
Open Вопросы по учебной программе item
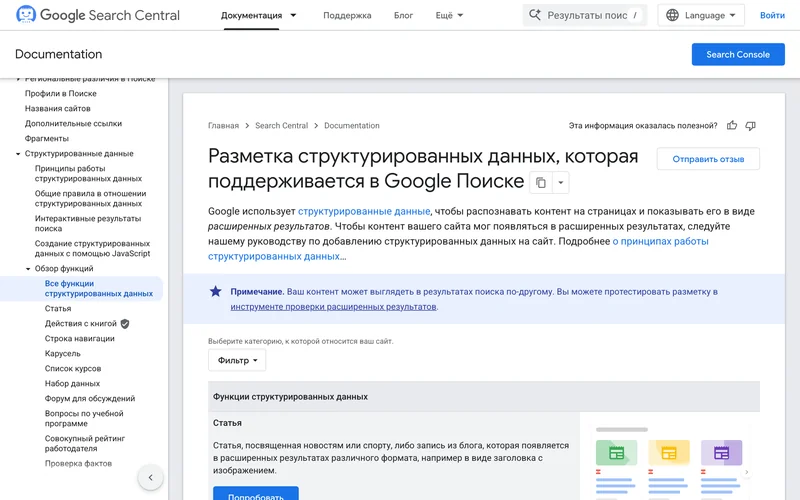click(84, 418)
